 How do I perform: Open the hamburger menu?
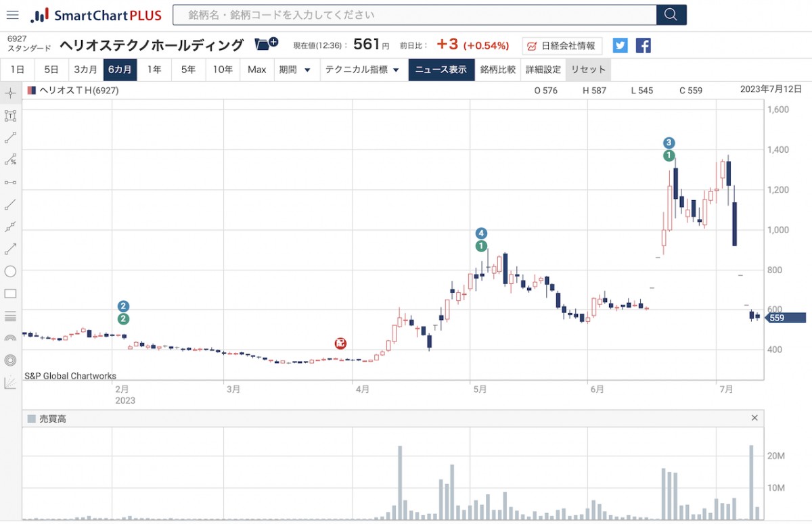(12, 15)
